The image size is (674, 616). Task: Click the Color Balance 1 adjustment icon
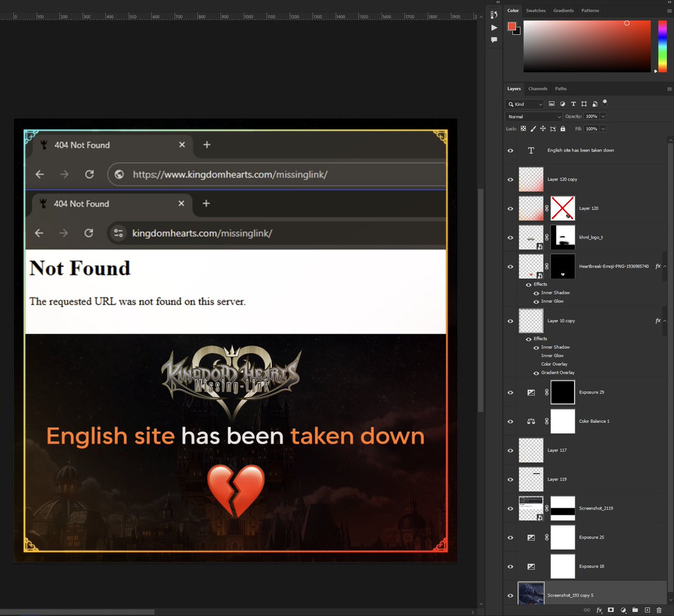(531, 421)
